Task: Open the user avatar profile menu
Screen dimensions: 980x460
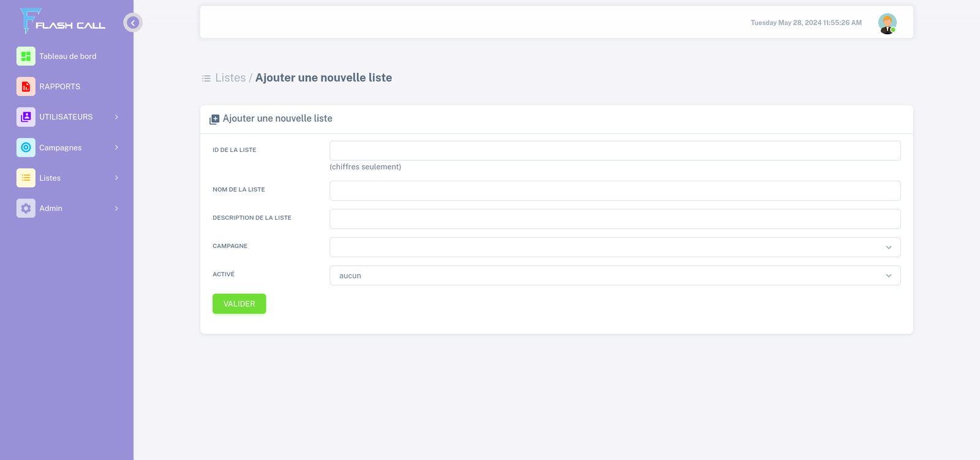Action: 887,23
